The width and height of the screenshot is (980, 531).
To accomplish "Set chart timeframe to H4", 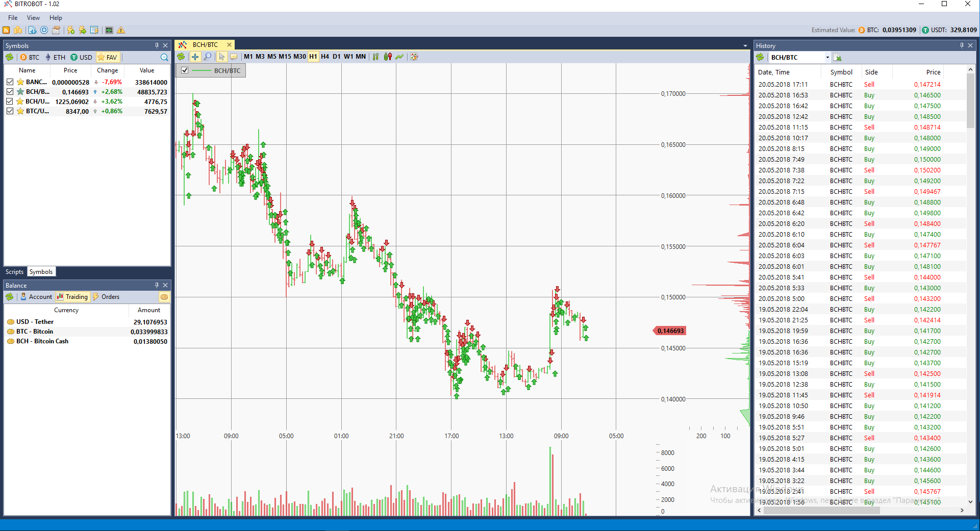I will pos(324,57).
